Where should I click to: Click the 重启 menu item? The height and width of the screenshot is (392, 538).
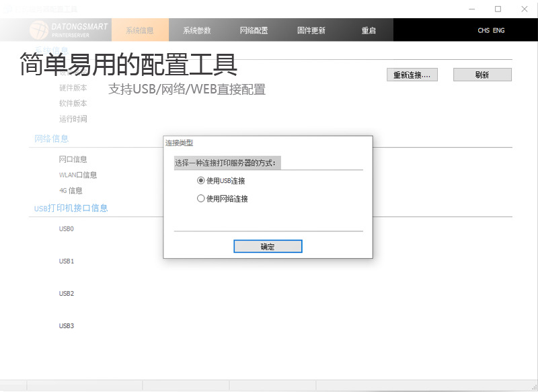369,30
